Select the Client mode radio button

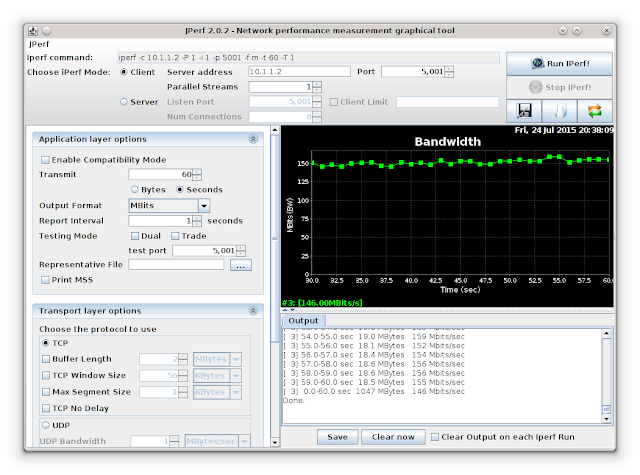point(124,72)
